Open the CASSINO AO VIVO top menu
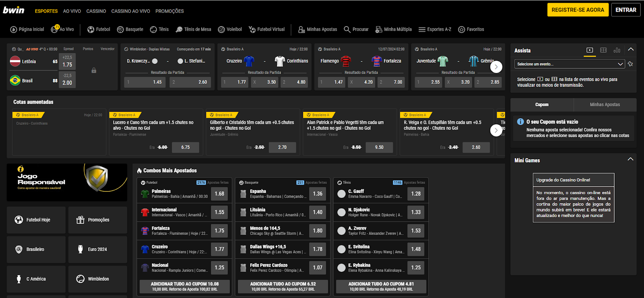The height and width of the screenshot is (298, 644). tap(131, 11)
